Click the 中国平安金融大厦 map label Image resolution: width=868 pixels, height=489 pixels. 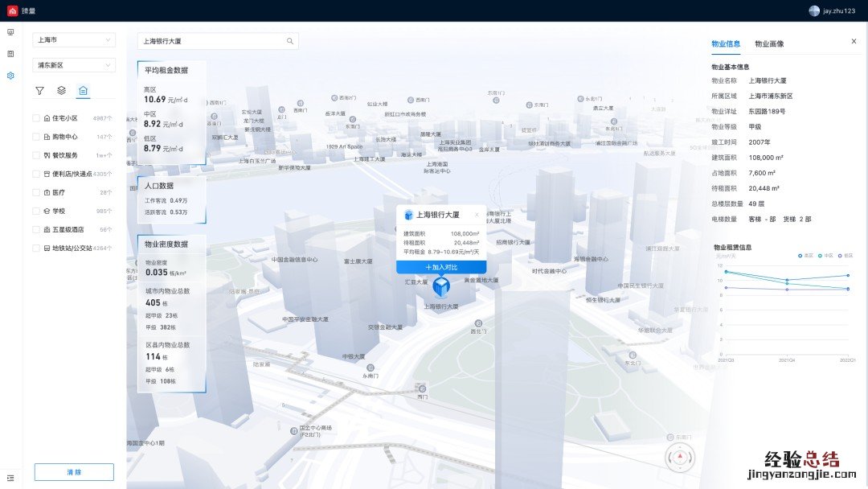(x=305, y=319)
